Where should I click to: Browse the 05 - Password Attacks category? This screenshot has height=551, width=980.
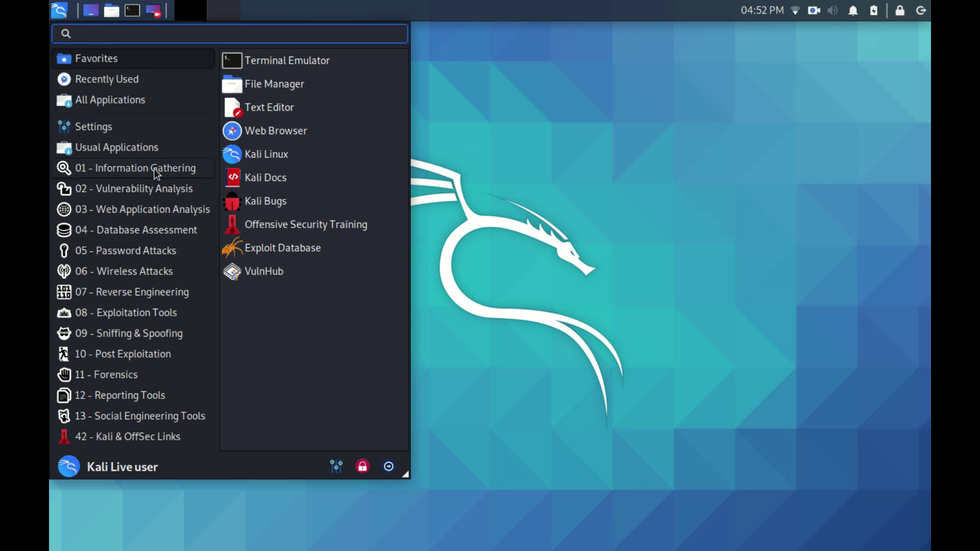126,251
